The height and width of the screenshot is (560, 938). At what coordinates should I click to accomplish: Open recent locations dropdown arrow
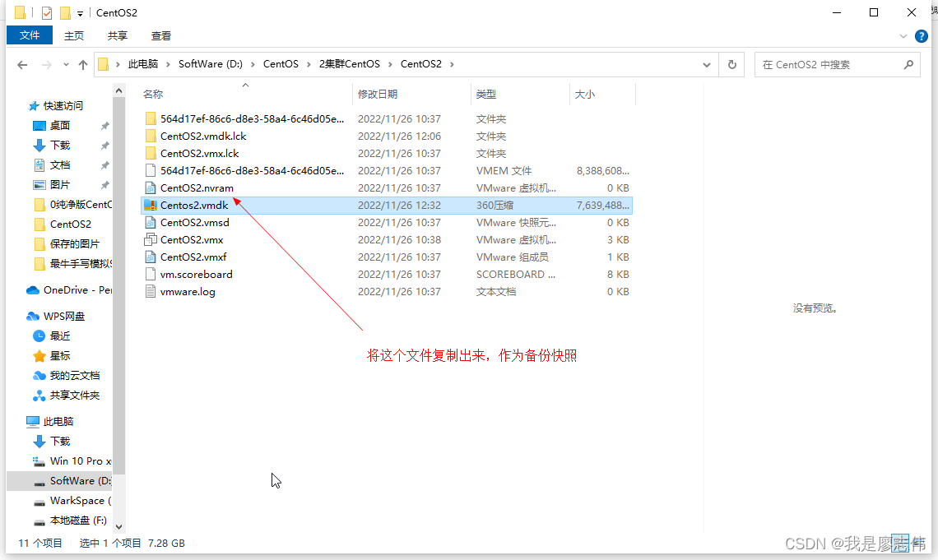coord(66,64)
